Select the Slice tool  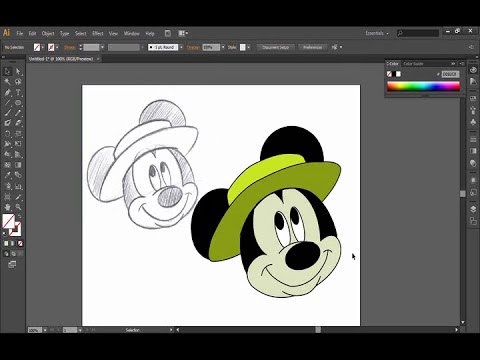coord(18,197)
